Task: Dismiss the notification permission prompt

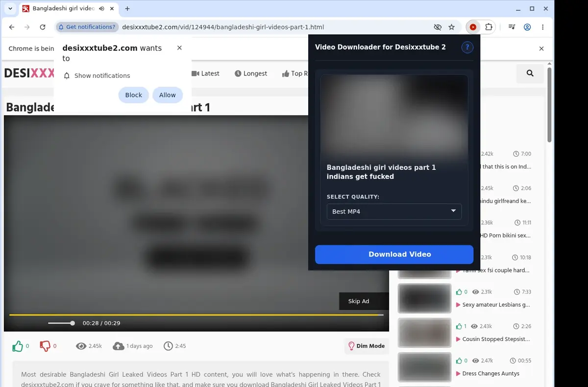Action: [x=179, y=48]
